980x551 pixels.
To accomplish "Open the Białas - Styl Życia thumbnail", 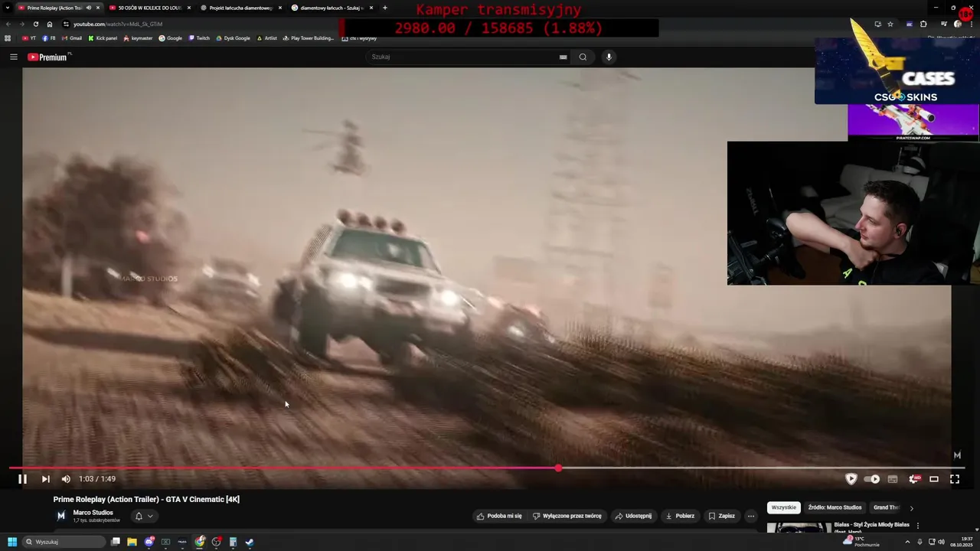I will pyautogui.click(x=799, y=528).
